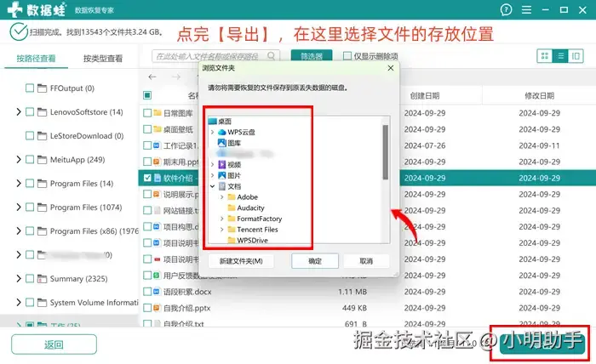The height and width of the screenshot is (364, 596).
Task: Switch to large icon grid view
Action: [545, 56]
